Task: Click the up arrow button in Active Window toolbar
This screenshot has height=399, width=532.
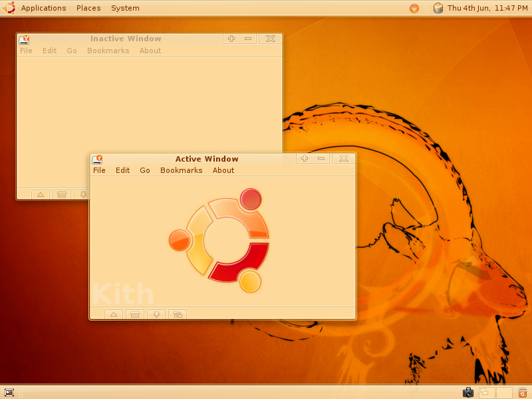Action: (114, 315)
